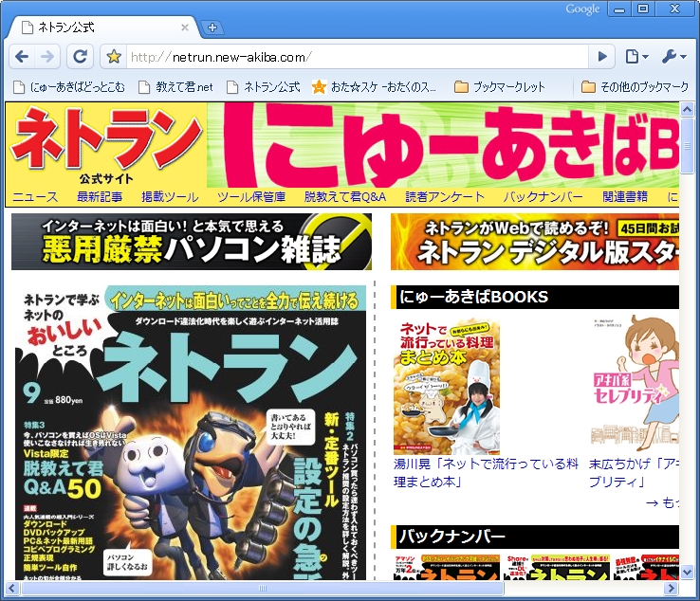The image size is (700, 601).
Task: Open the おた☆スケ starred bookmark
Action: pos(374,87)
